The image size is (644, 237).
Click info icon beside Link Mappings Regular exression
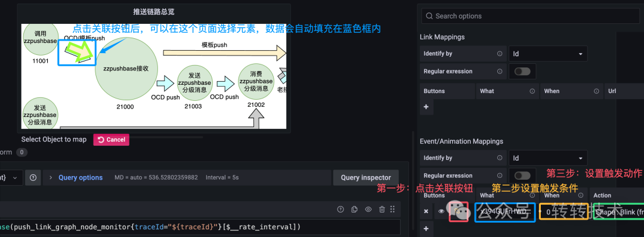tap(500, 71)
